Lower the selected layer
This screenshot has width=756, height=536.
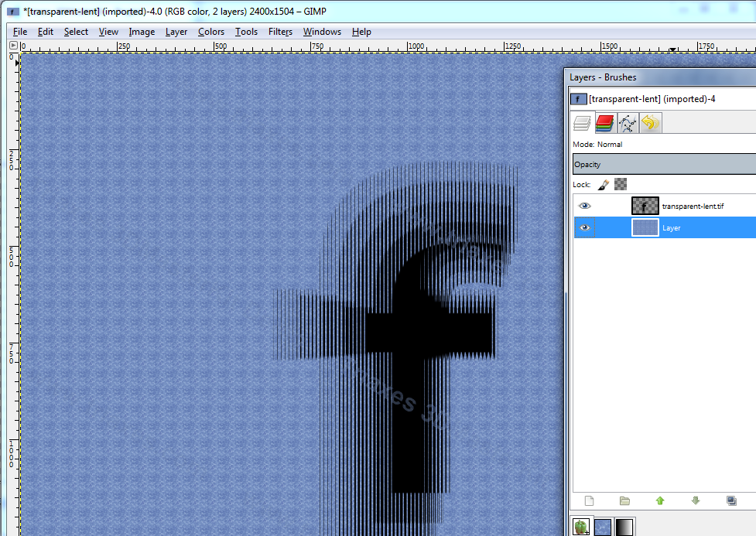coord(695,501)
